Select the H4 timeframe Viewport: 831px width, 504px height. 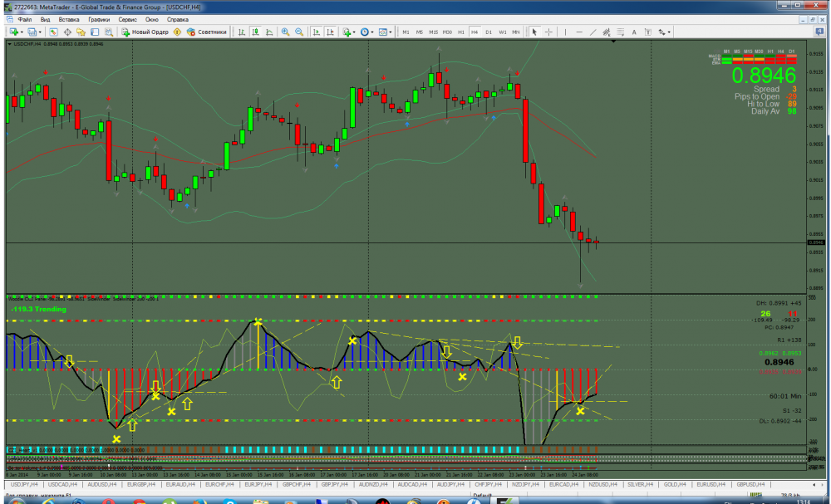[x=475, y=32]
